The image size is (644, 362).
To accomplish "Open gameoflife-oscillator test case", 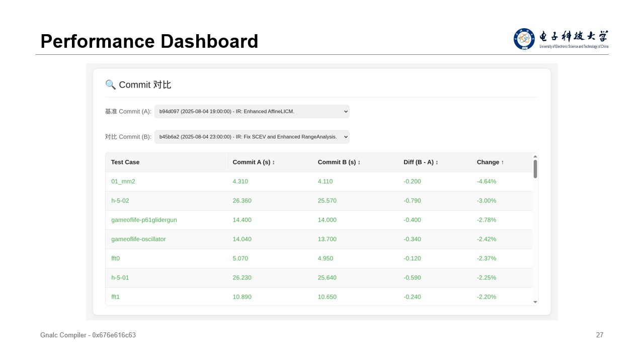I will [x=138, y=239].
